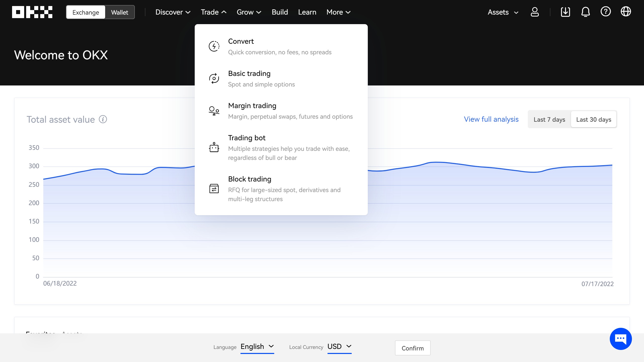Screen dimensions: 644x362
Task: Click the OKX logo
Action: 32,12
